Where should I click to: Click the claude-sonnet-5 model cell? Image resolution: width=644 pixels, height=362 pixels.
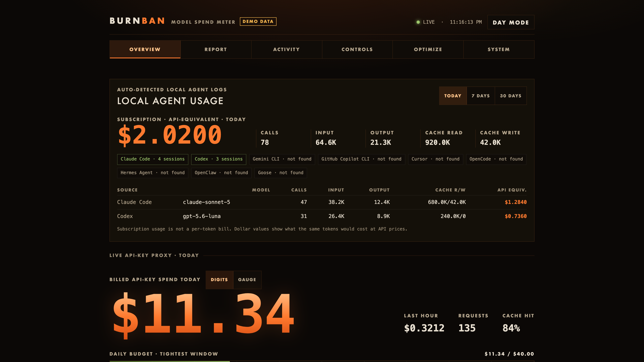tap(206, 202)
